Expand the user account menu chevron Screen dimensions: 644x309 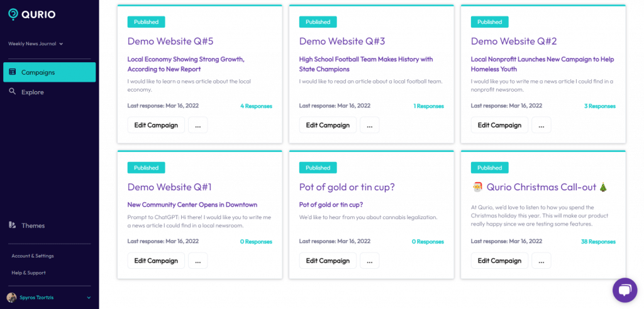click(x=89, y=298)
